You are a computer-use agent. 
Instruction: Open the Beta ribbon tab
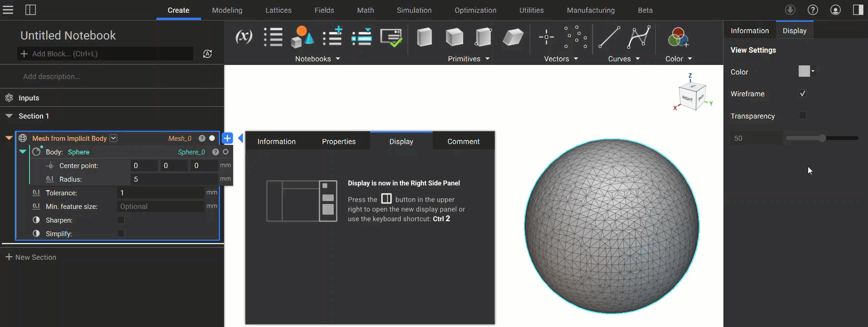click(645, 10)
